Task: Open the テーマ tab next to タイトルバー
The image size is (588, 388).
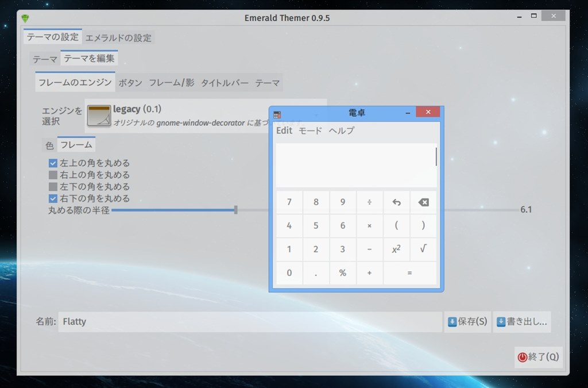Action: tap(268, 83)
